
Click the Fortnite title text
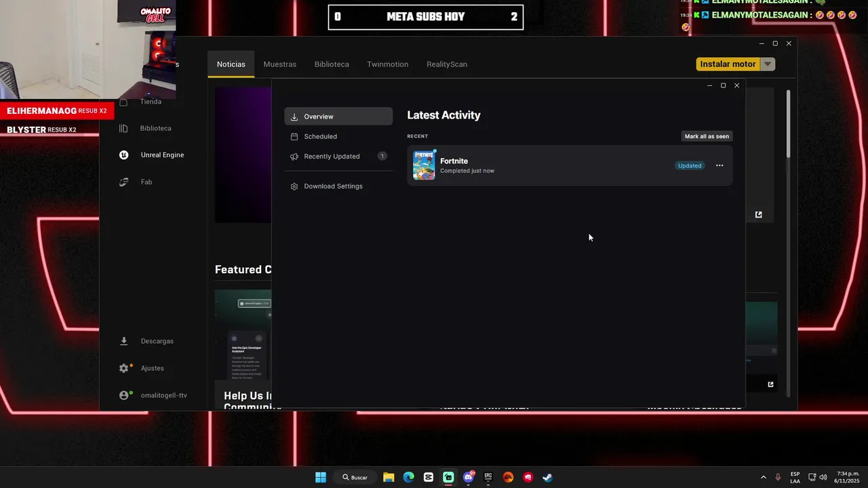click(454, 161)
